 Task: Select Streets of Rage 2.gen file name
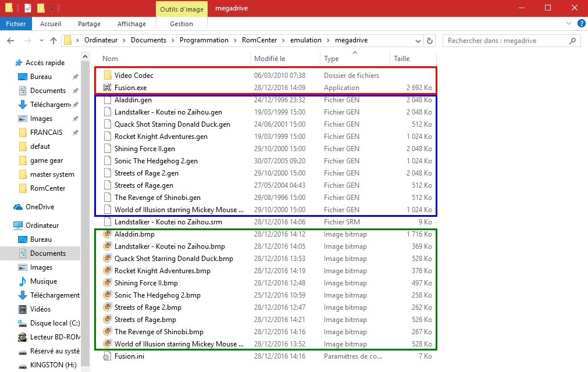[x=146, y=173]
